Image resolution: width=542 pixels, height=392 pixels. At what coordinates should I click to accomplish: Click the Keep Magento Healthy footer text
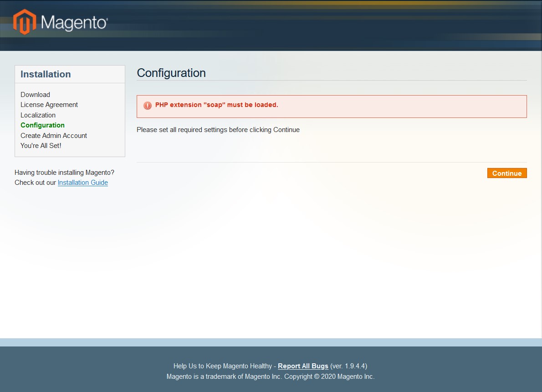(x=225, y=366)
